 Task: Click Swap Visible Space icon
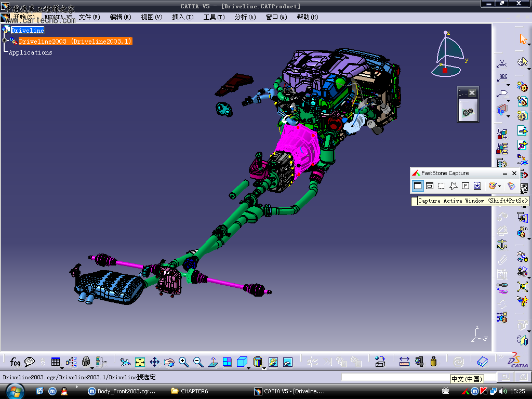click(x=288, y=362)
